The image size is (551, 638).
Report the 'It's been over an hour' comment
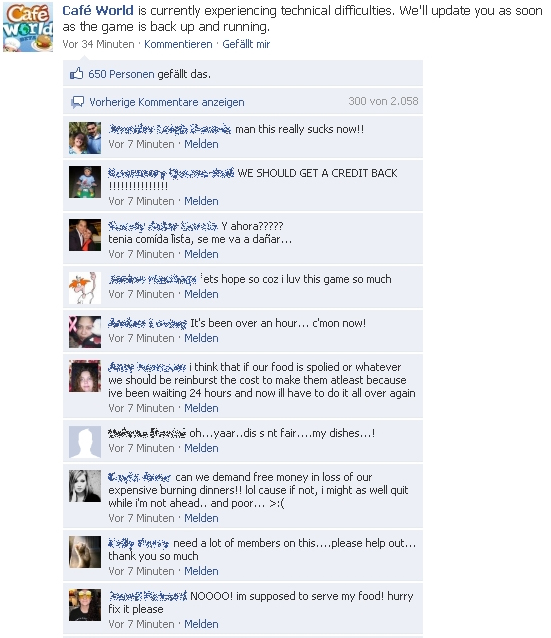201,338
